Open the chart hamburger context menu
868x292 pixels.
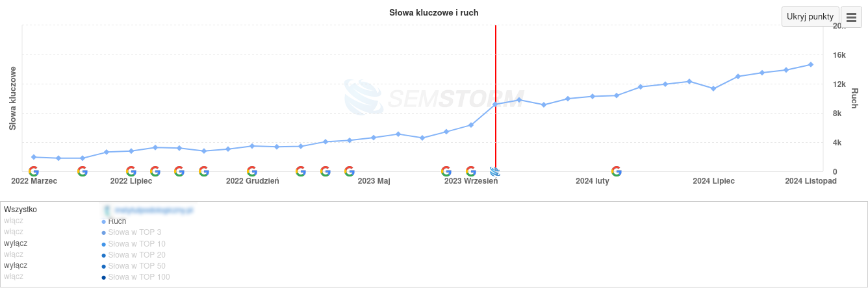[851, 16]
